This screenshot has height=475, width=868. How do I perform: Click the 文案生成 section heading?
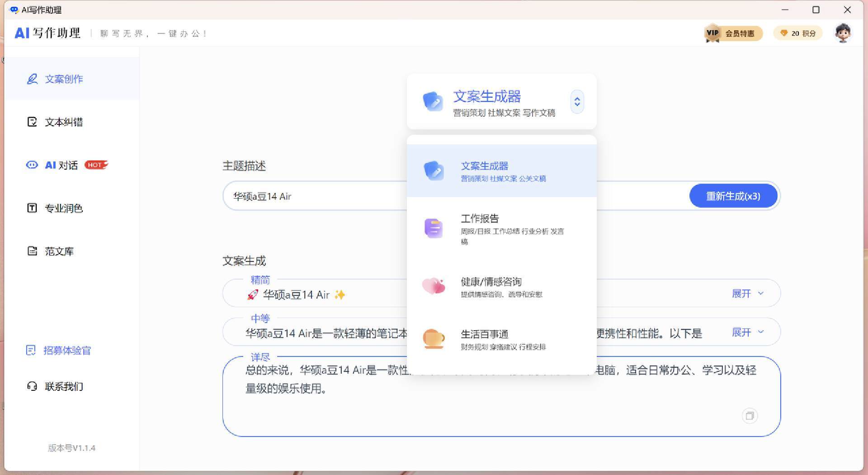[244, 261]
